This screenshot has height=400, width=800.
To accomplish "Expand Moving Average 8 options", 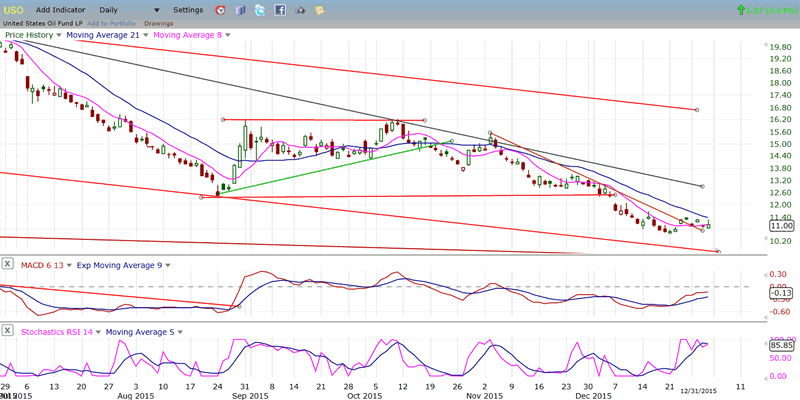I will [x=228, y=35].
